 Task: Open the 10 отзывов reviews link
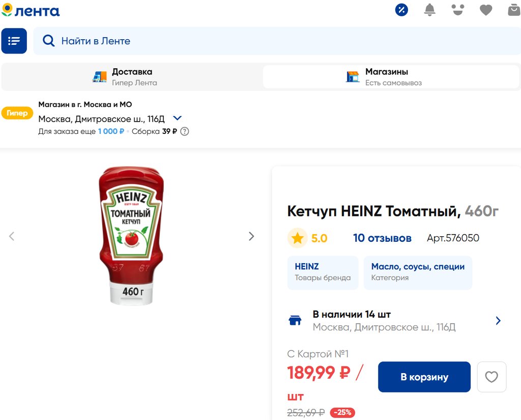(x=382, y=238)
